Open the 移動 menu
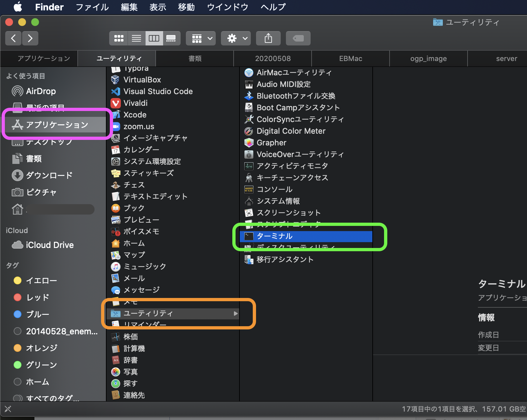Image resolution: width=527 pixels, height=420 pixels. click(186, 7)
